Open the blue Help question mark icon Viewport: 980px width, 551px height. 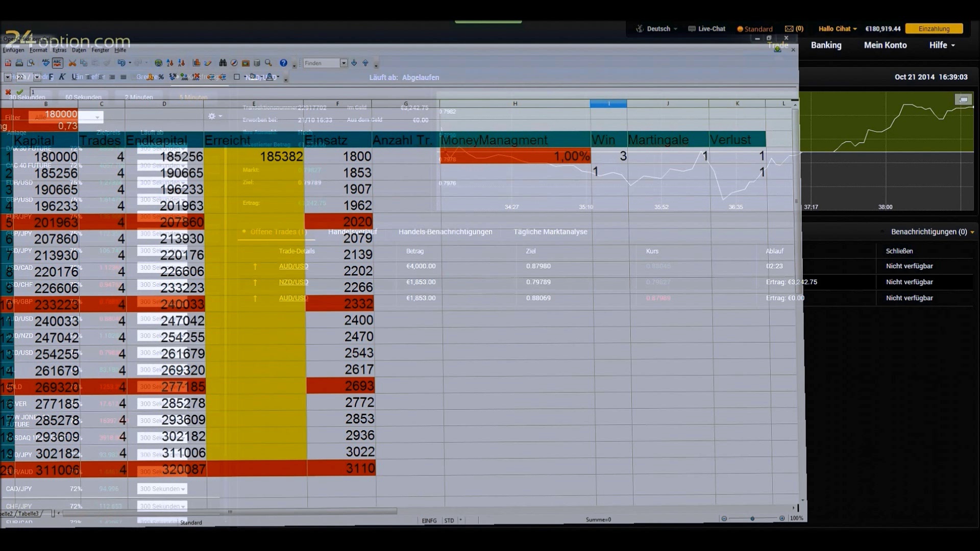[283, 63]
